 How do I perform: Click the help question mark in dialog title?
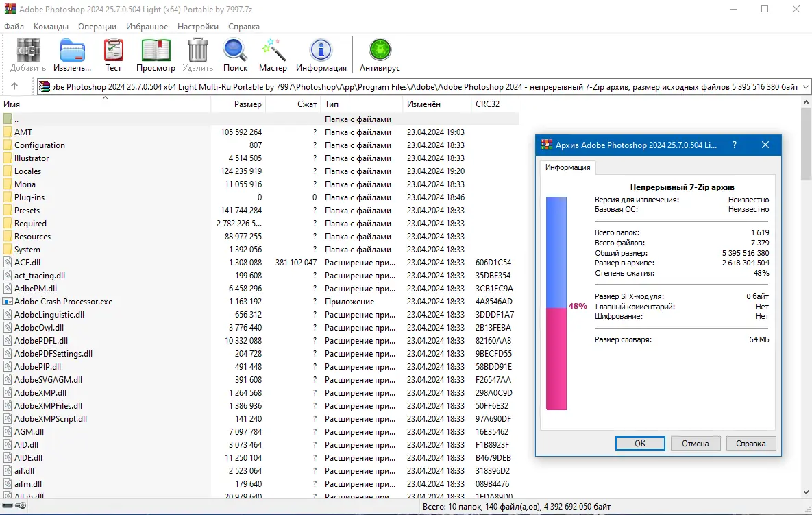point(735,145)
